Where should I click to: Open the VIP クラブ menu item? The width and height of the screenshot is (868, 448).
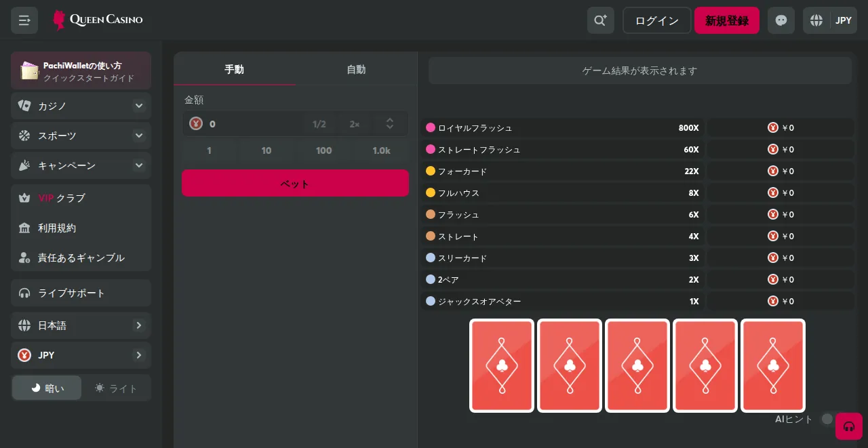[x=81, y=198]
